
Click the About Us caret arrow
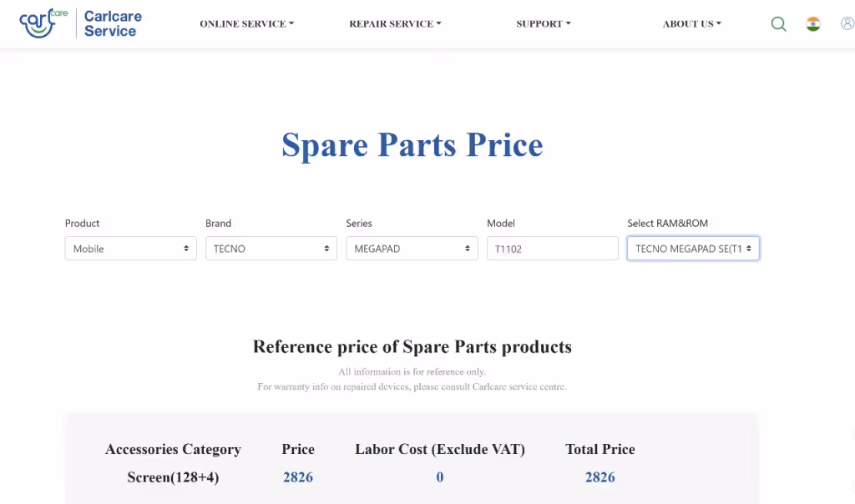[x=719, y=23]
